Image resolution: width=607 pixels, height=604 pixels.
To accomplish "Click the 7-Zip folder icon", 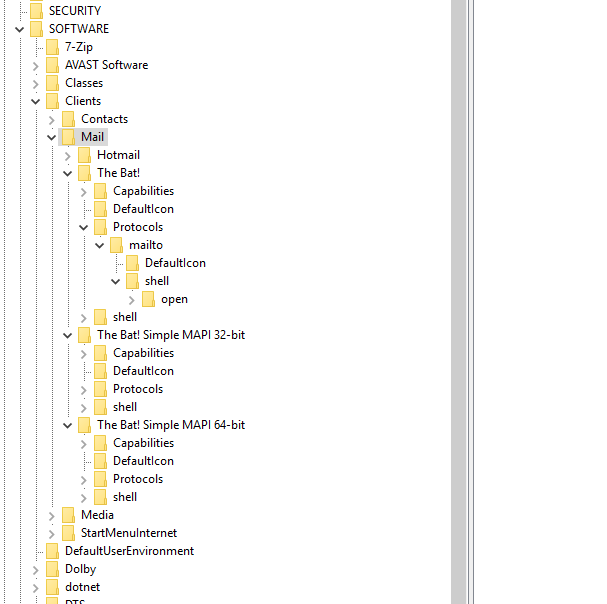I will (x=52, y=47).
